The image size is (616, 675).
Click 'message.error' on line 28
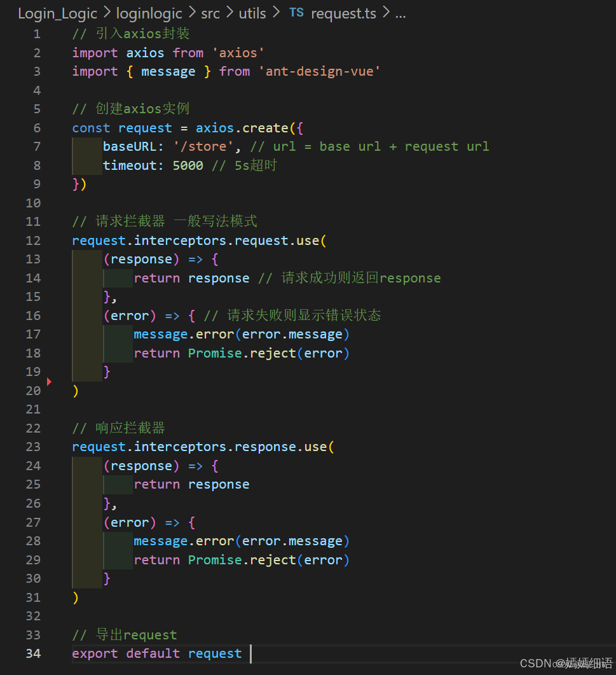coord(184,541)
